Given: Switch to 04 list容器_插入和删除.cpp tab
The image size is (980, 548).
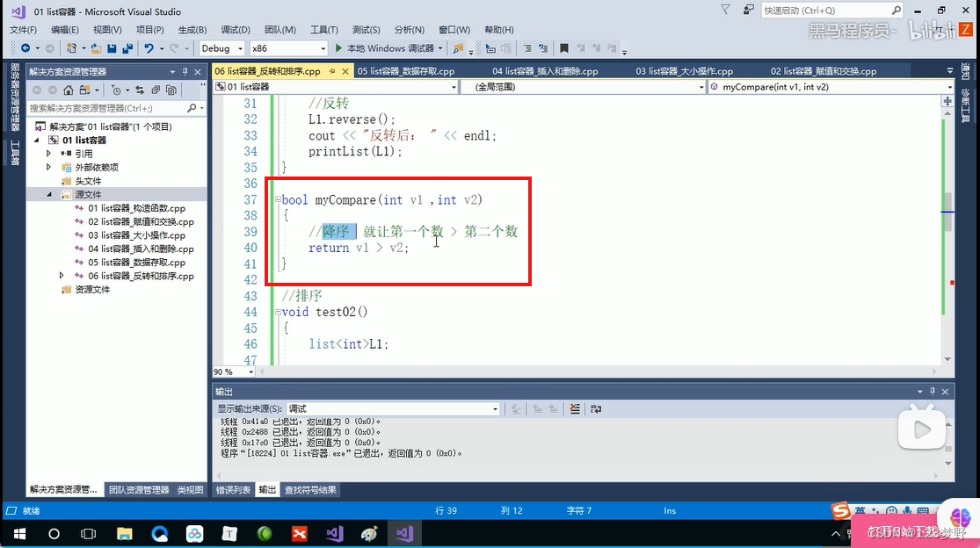Looking at the screenshot, I should click(545, 71).
